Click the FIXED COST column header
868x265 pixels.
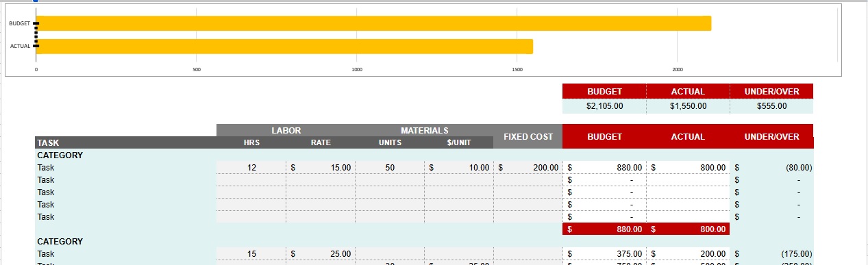[528, 136]
